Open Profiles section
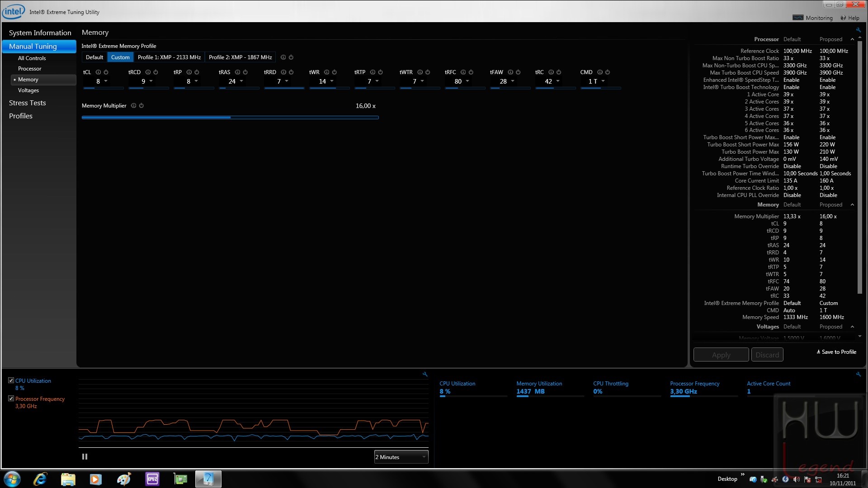The width and height of the screenshot is (868, 488). click(21, 116)
